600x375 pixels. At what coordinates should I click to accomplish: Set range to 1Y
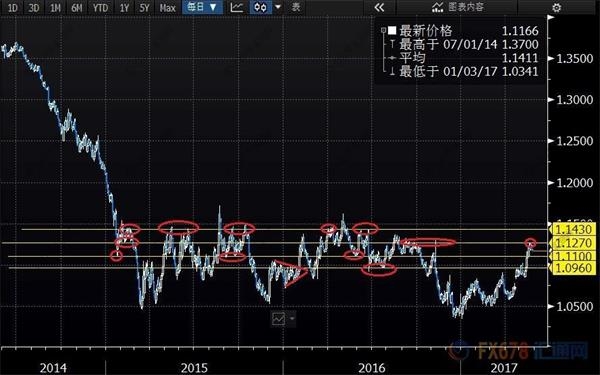pos(124,7)
